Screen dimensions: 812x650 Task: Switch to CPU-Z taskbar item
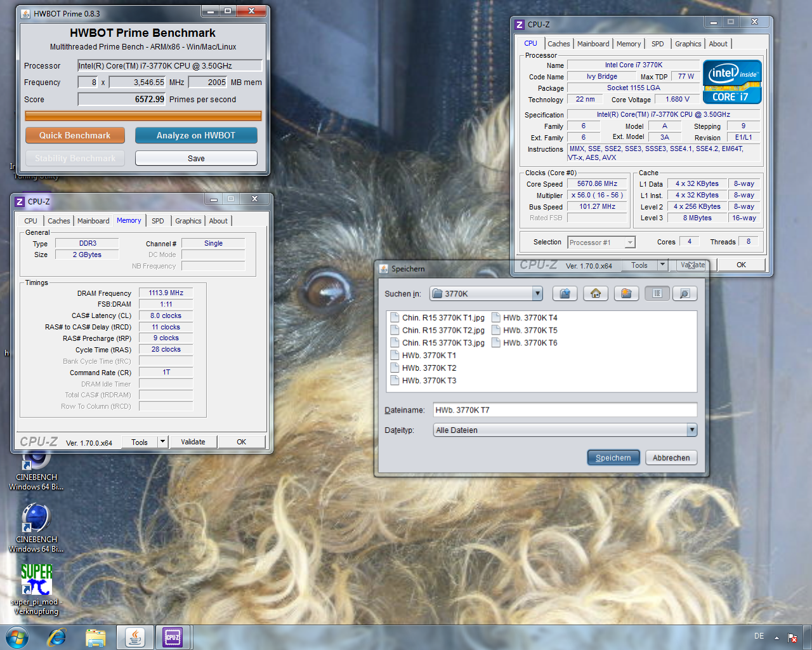point(173,637)
